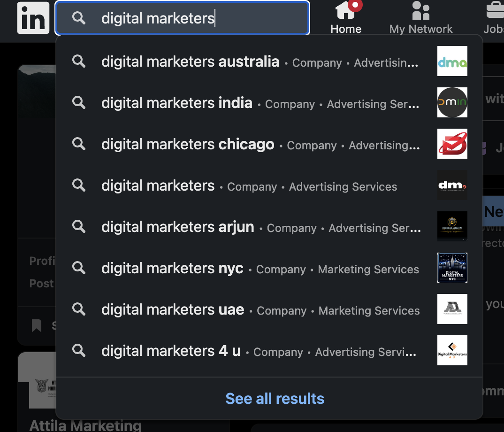The image size is (504, 432).
Task: Click the dmin round logo thumbnail
Action: click(452, 102)
